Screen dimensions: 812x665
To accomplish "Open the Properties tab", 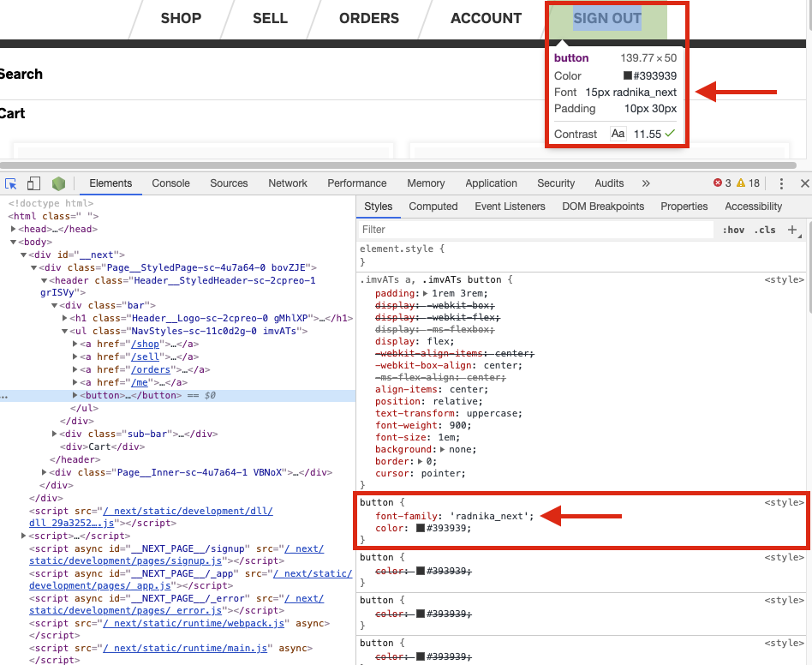I will [x=684, y=207].
